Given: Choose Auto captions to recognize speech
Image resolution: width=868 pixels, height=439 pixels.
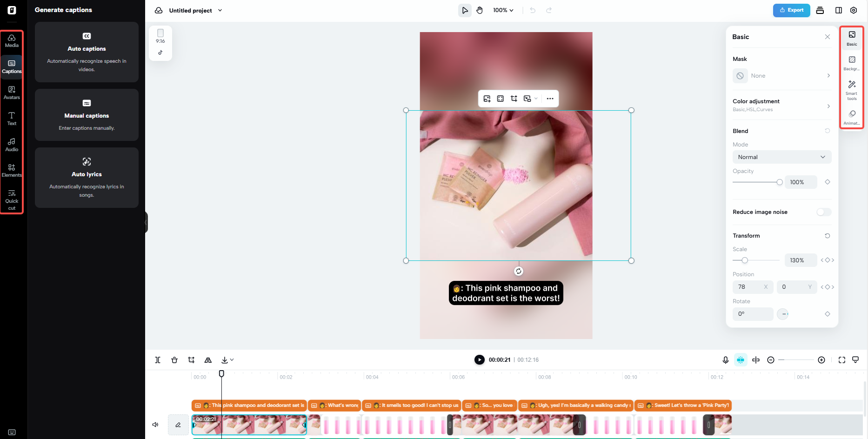Looking at the screenshot, I should pyautogui.click(x=87, y=52).
